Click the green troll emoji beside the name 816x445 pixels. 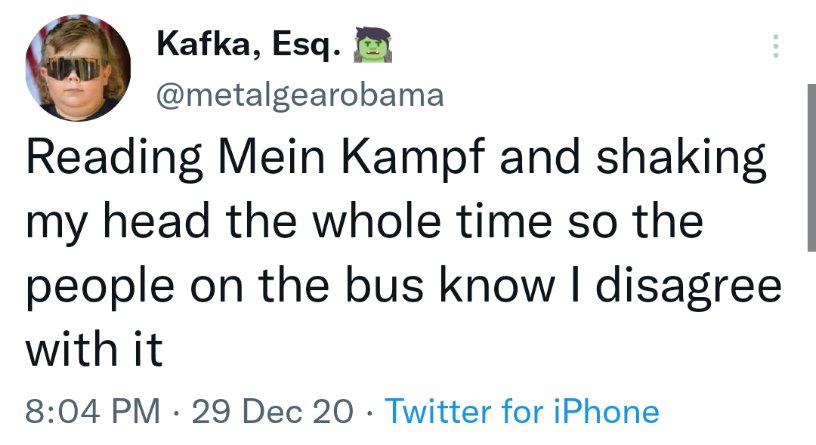(x=372, y=45)
